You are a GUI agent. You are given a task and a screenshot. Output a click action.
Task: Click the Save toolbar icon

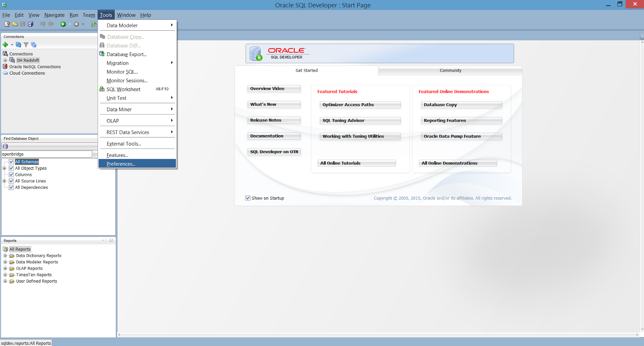tap(23, 24)
